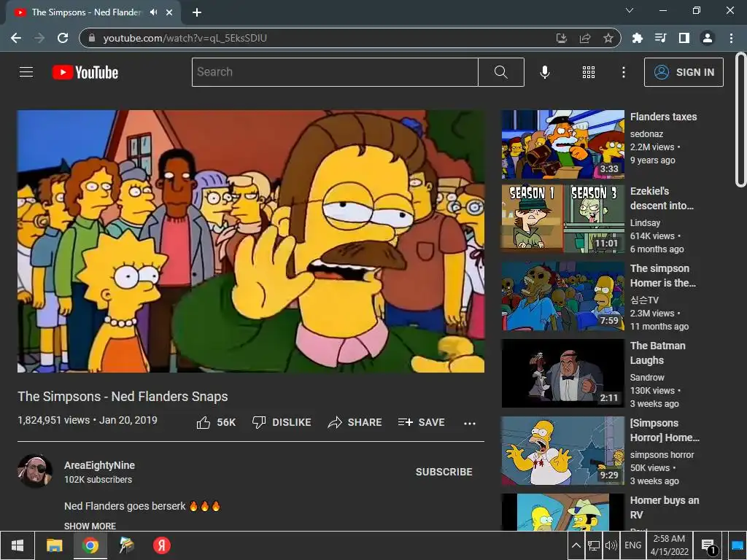Click the Chrome taskbar icon
The image size is (747, 560).
pos(90,545)
